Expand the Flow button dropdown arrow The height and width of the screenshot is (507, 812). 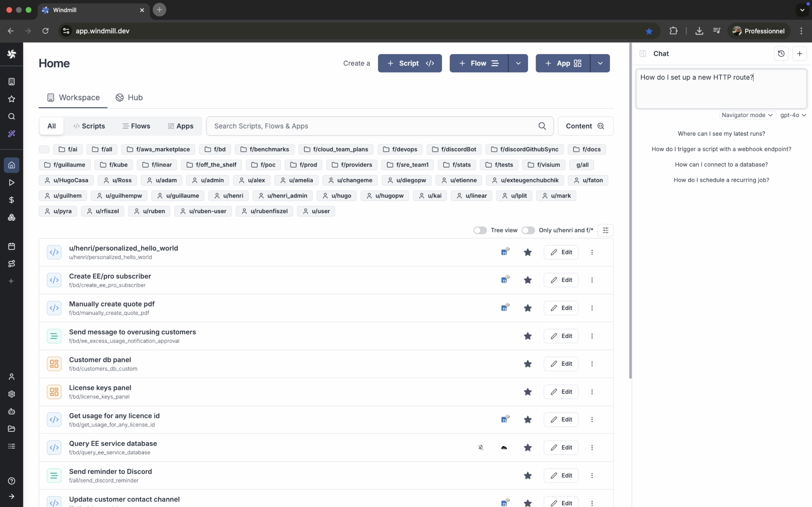(518, 63)
